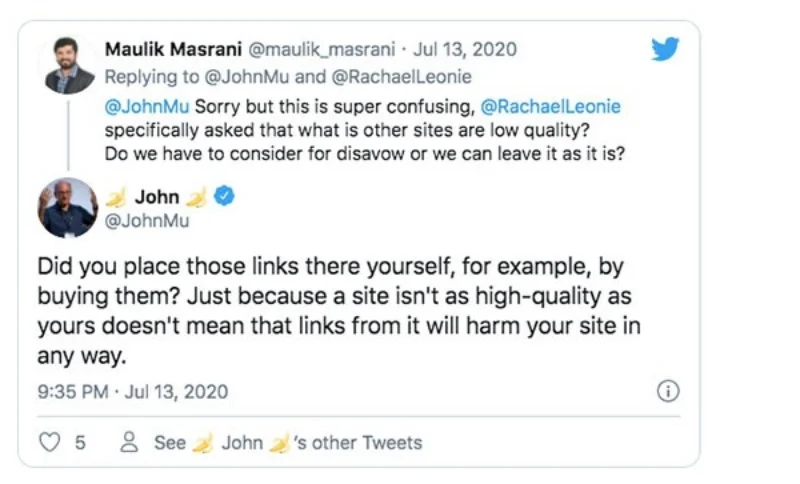800x484 pixels.
Task: Click the Twitter bird logo
Action: pos(664,49)
